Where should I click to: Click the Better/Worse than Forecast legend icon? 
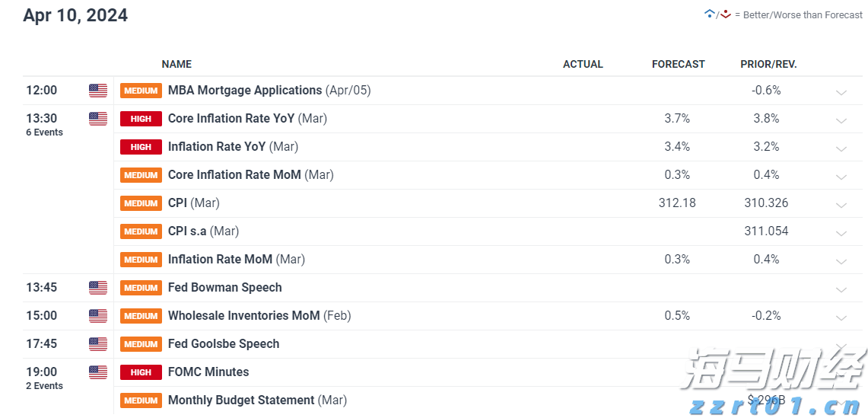point(717,14)
